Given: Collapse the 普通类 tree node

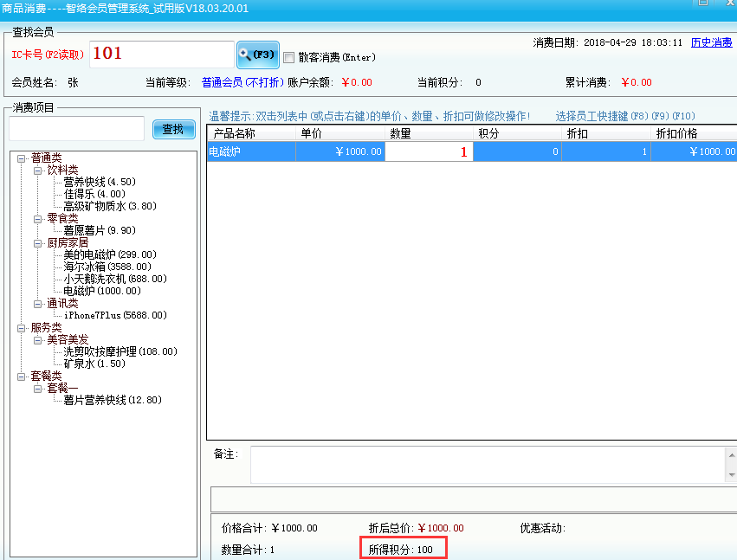Looking at the screenshot, I should tap(21, 158).
